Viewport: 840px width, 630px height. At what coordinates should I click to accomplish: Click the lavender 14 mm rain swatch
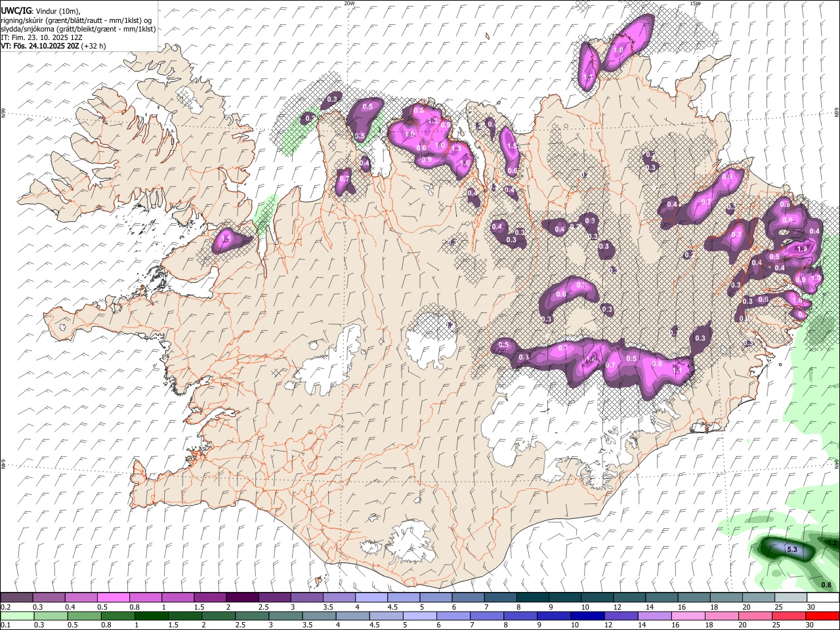pyautogui.click(x=655, y=616)
